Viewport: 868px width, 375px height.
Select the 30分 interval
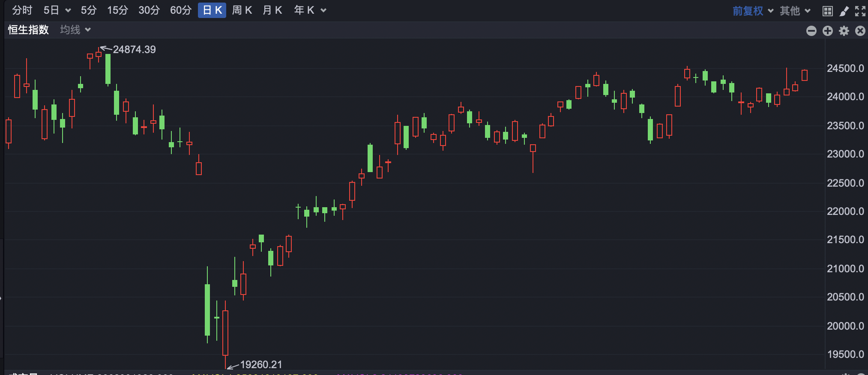[149, 10]
